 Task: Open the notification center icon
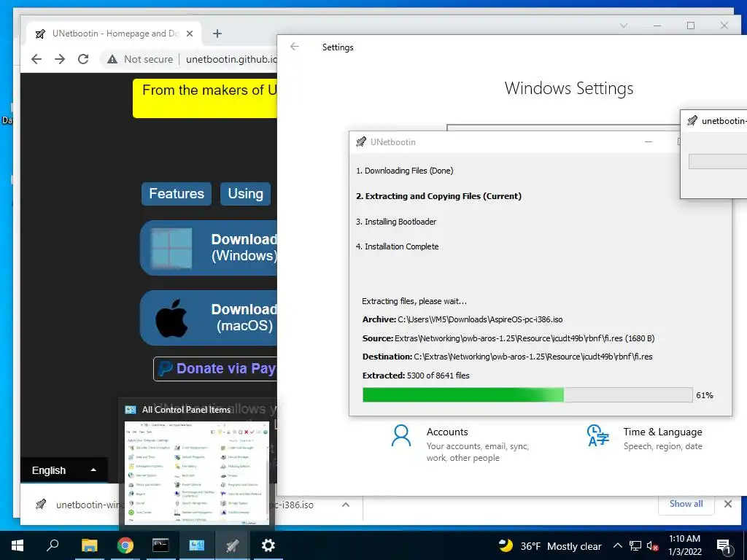pos(724,545)
